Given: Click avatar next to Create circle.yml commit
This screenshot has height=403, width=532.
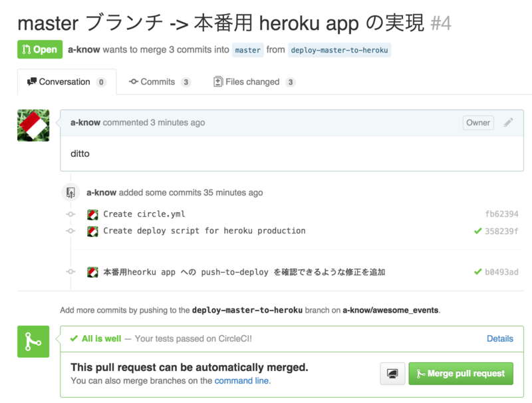Looking at the screenshot, I should [x=92, y=214].
